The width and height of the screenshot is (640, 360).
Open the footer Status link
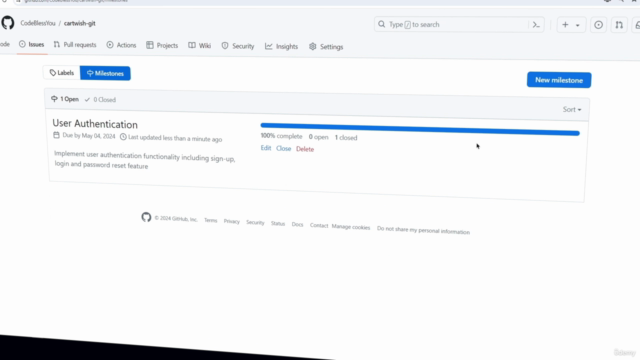point(278,224)
